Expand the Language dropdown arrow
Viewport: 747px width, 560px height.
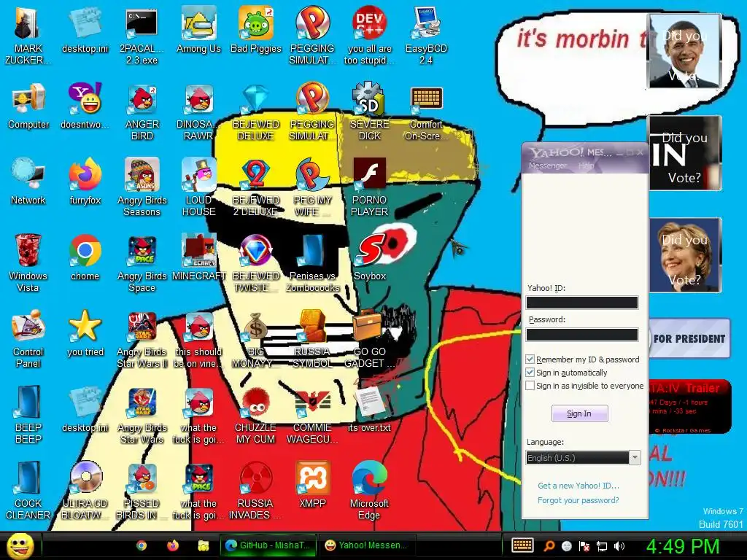click(635, 458)
